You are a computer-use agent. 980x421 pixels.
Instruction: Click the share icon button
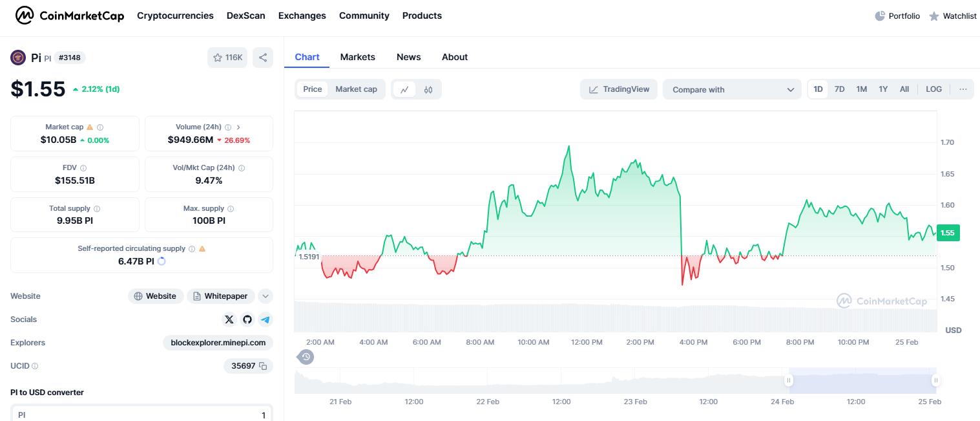[263, 58]
